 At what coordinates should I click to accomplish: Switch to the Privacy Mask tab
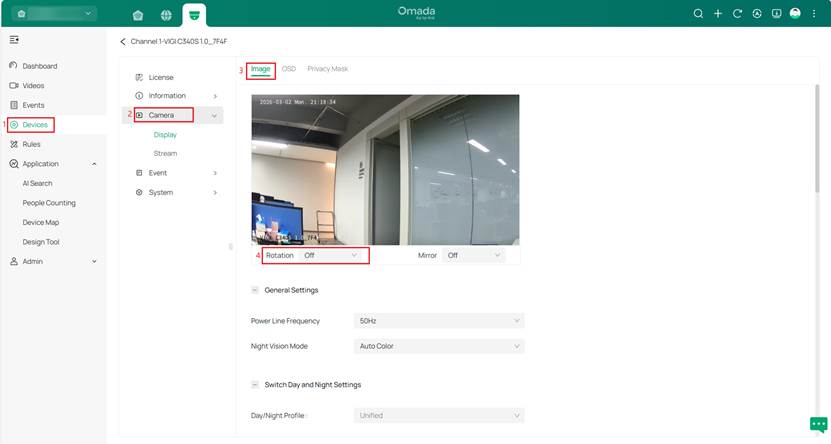tap(327, 69)
